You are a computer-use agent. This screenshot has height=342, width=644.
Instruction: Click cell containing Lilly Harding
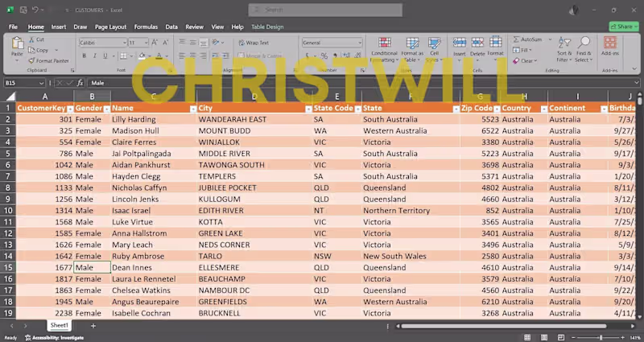point(154,119)
